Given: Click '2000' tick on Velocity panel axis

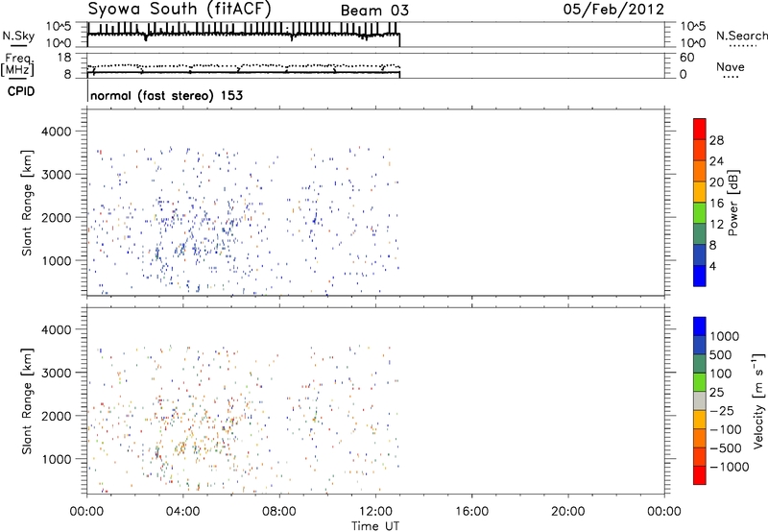Looking at the screenshot, I should tap(57, 416).
